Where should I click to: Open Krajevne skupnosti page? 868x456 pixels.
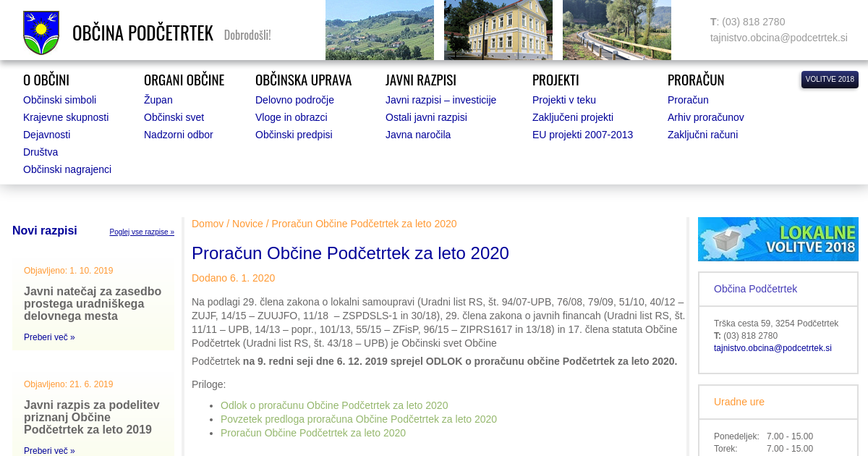click(66, 117)
